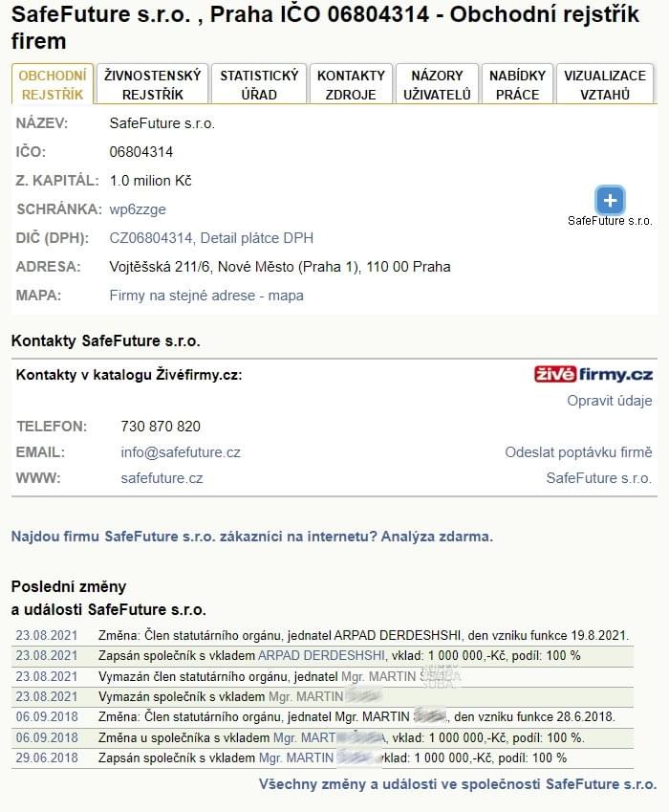The image size is (669, 812).
Task: Click Opravit údaje link
Action: pos(610,401)
